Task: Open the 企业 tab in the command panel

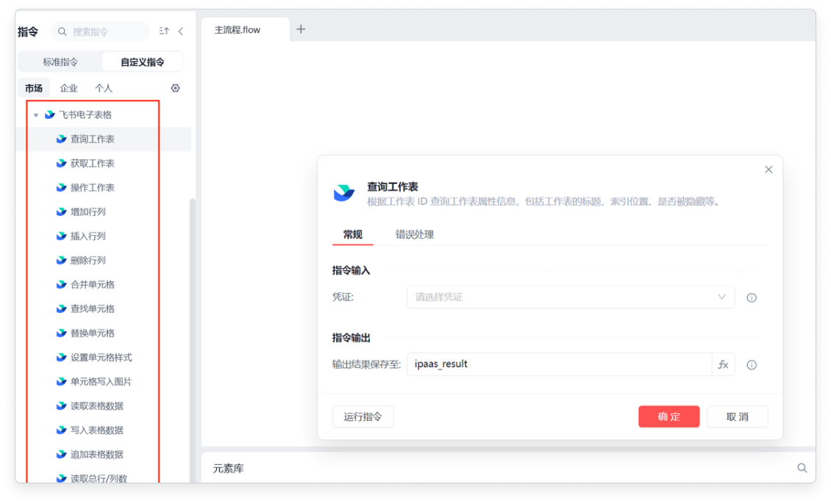Action: (x=68, y=88)
